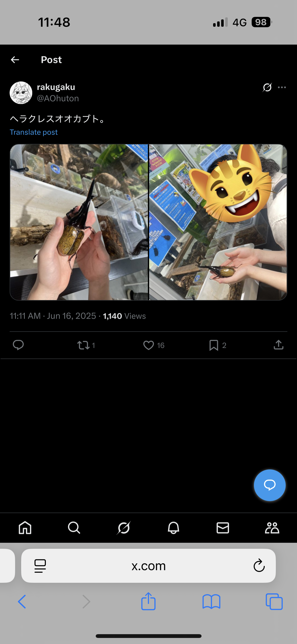Open Safari tabs overview
This screenshot has width=297, height=644.
coord(274,602)
